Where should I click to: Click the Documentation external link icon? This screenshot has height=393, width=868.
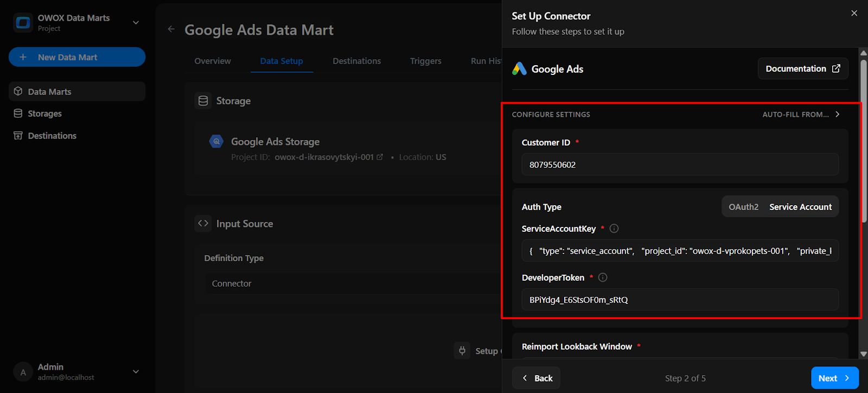click(836, 68)
